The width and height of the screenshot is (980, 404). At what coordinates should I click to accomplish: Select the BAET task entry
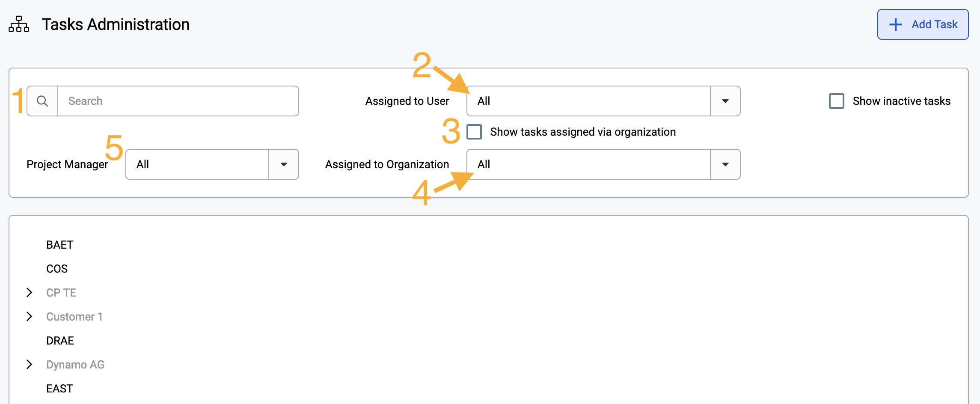[x=60, y=245]
